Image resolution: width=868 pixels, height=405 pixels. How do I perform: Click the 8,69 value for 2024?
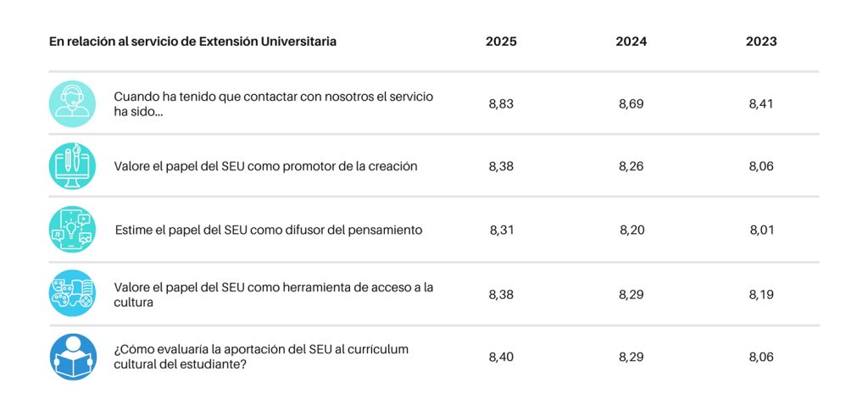(x=632, y=104)
